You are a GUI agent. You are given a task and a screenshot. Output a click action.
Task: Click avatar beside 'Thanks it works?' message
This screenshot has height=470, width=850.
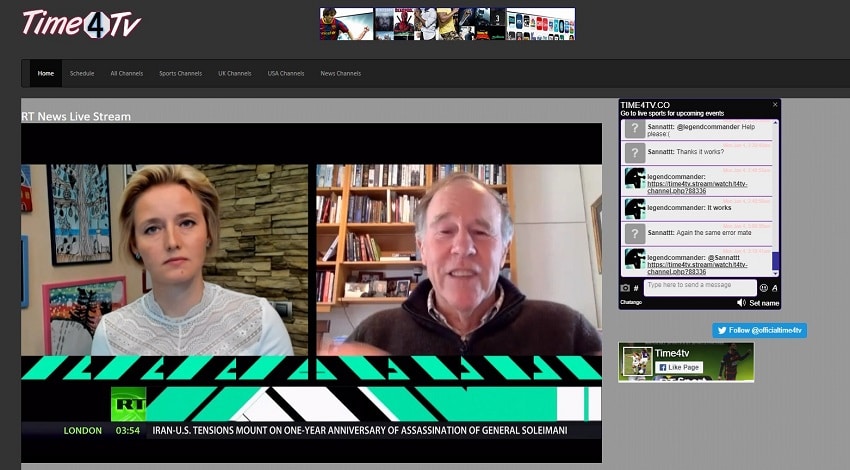[635, 153]
